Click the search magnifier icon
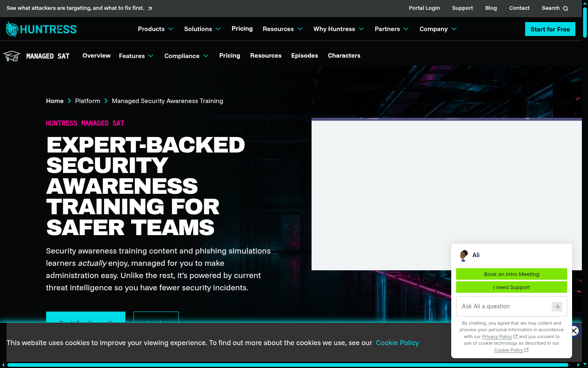The height and width of the screenshot is (368, 588). point(566,9)
